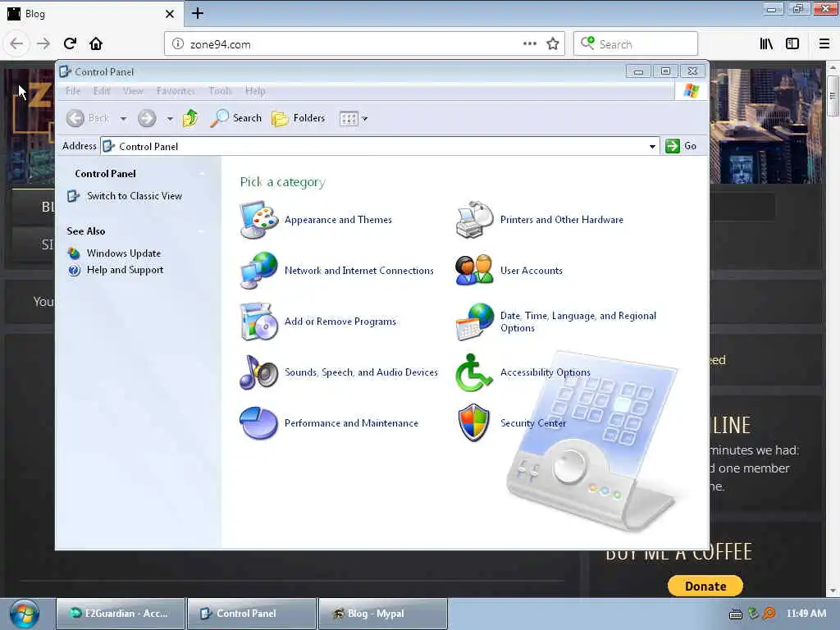Viewport: 840px width, 630px height.
Task: Open the View menu
Action: click(x=133, y=91)
